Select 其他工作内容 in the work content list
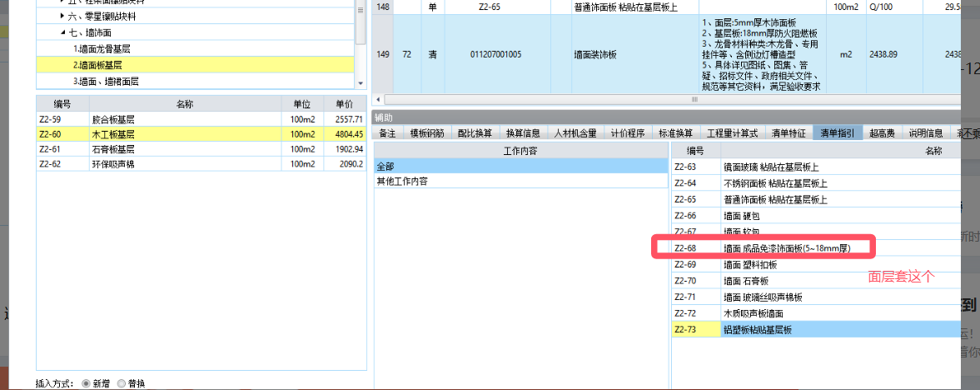This screenshot has width=980, height=390. coord(521,181)
